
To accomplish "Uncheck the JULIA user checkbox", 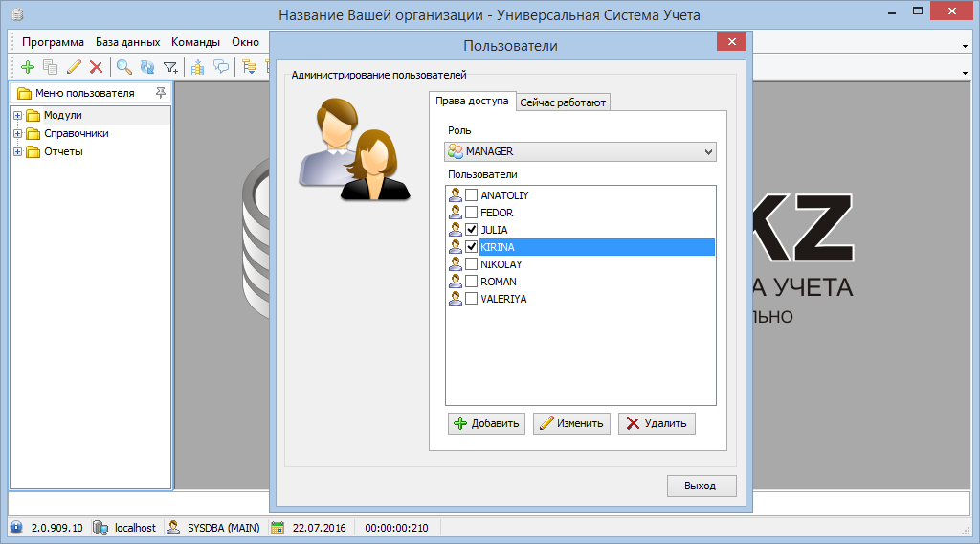I will click(x=471, y=230).
